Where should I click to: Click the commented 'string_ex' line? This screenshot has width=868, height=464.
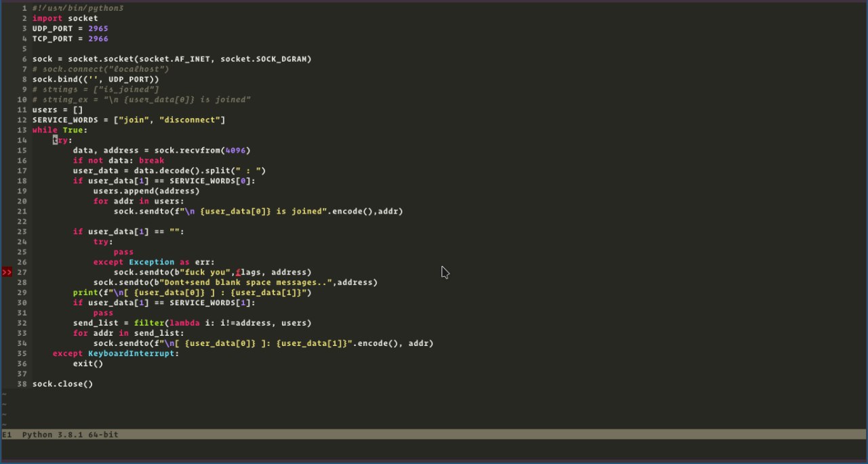pyautogui.click(x=142, y=100)
